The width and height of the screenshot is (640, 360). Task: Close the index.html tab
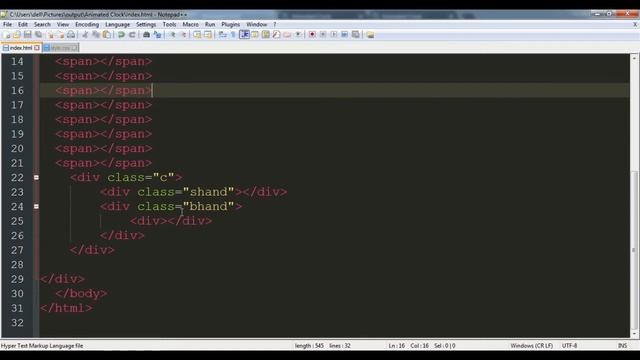click(37, 48)
